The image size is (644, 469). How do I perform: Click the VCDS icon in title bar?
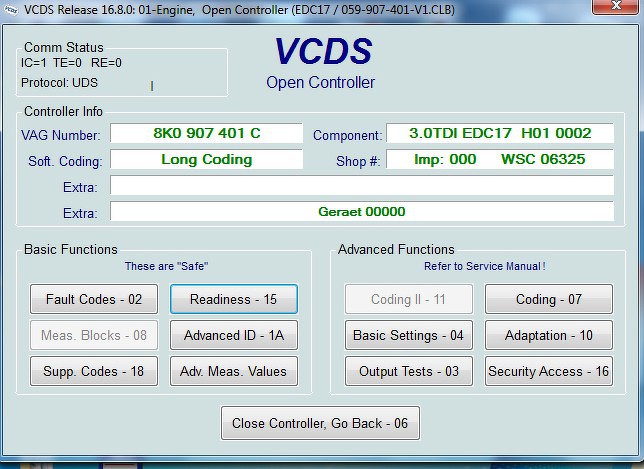[x=10, y=9]
